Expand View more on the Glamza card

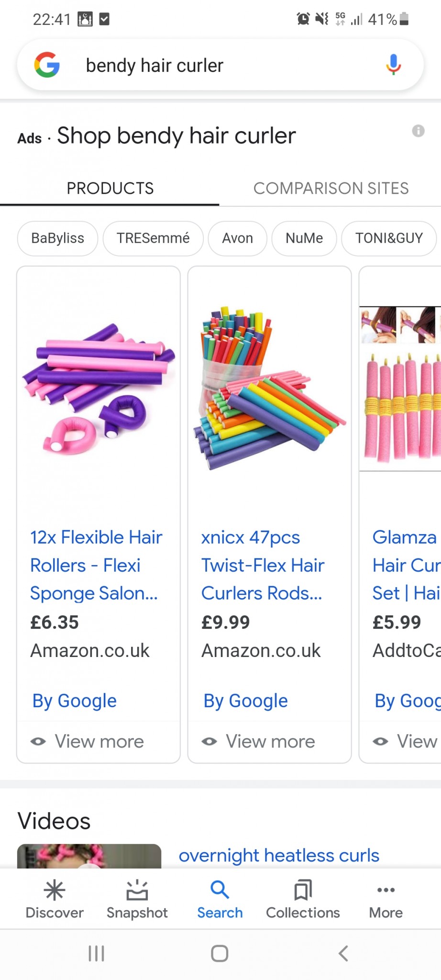406,741
